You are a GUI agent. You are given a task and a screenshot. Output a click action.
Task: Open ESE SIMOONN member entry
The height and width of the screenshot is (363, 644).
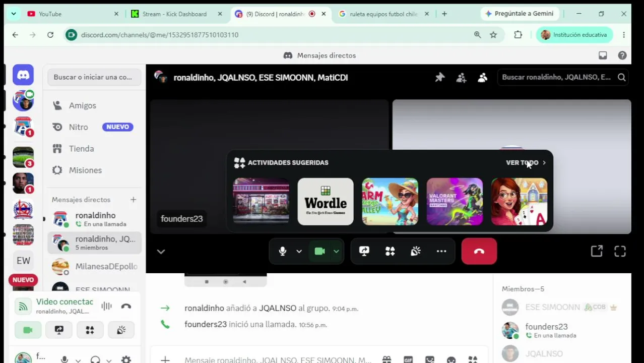tap(560, 307)
